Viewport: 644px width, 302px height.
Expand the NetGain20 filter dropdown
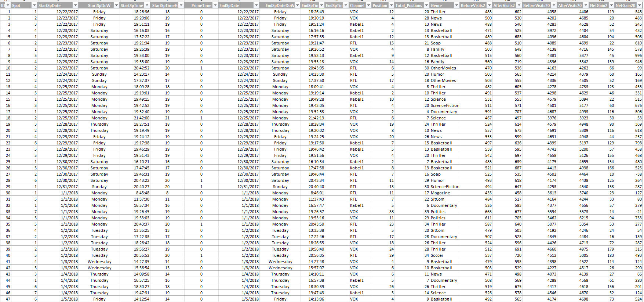[639, 6]
